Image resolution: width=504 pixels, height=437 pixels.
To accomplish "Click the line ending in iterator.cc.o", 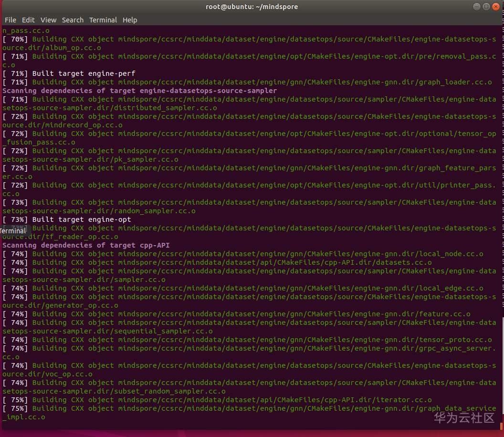I will [x=217, y=400].
